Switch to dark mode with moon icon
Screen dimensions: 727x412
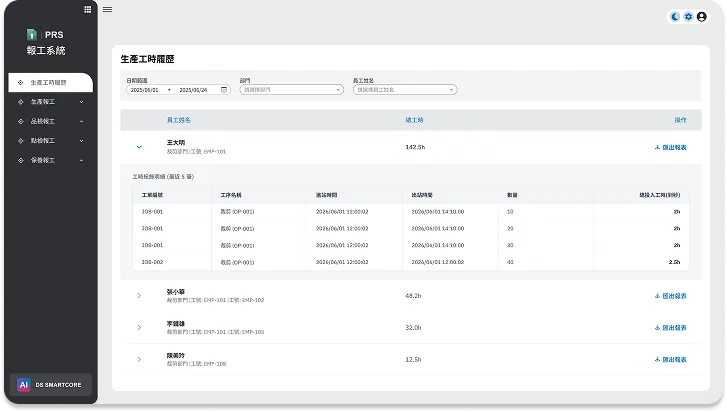tap(675, 17)
